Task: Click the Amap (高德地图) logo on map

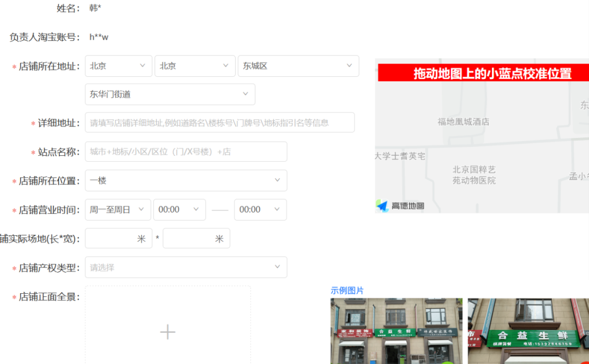Action: [400, 205]
